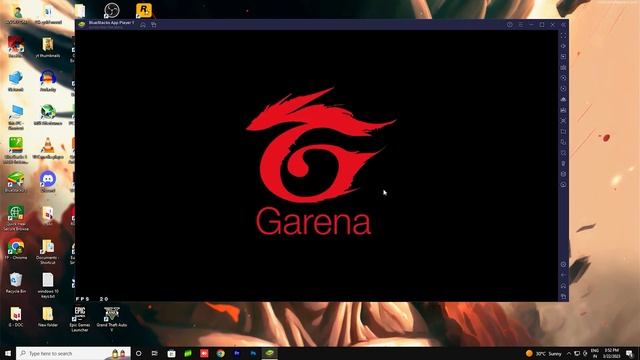Select the Recycle Bin icon
Screen dimensions: 640x360
[x=16, y=283]
